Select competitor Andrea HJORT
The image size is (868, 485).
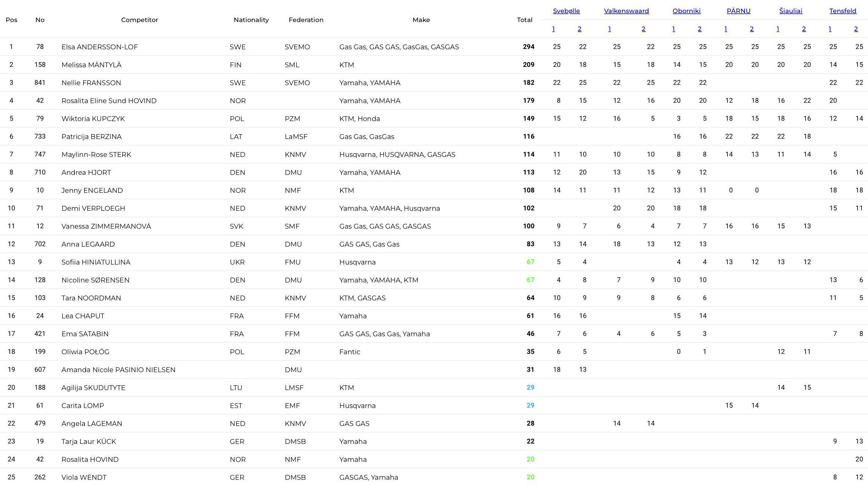click(86, 172)
